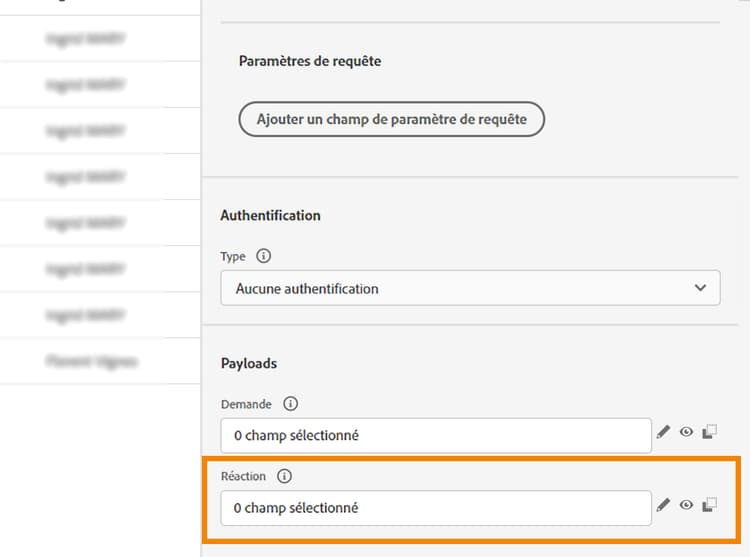The image size is (750, 557).
Task: Show info tooltip next to Type label
Action: [263, 256]
